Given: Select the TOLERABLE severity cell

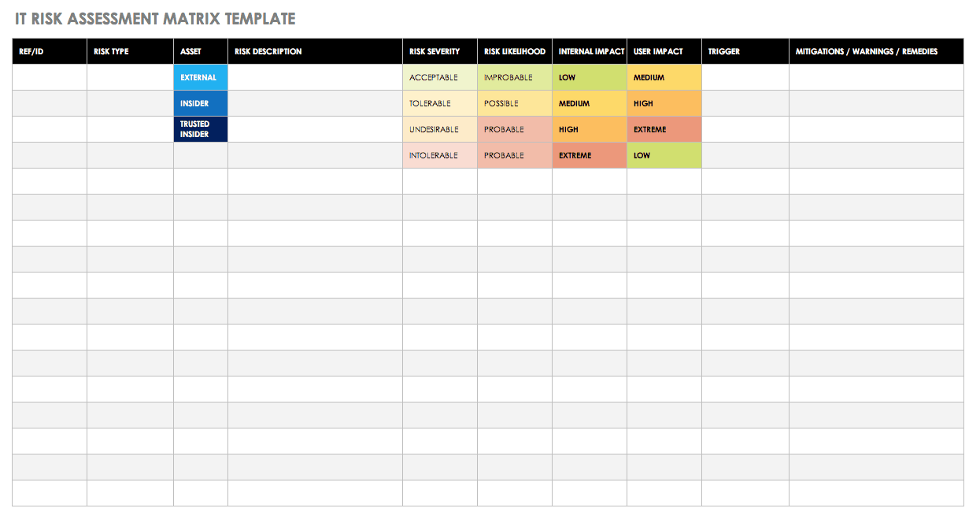Looking at the screenshot, I should click(439, 103).
